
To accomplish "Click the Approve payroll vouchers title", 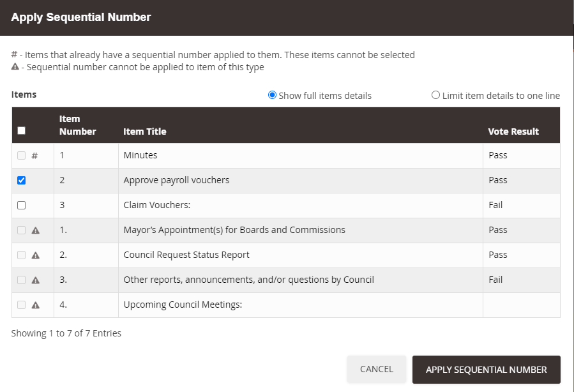I will click(x=176, y=180).
